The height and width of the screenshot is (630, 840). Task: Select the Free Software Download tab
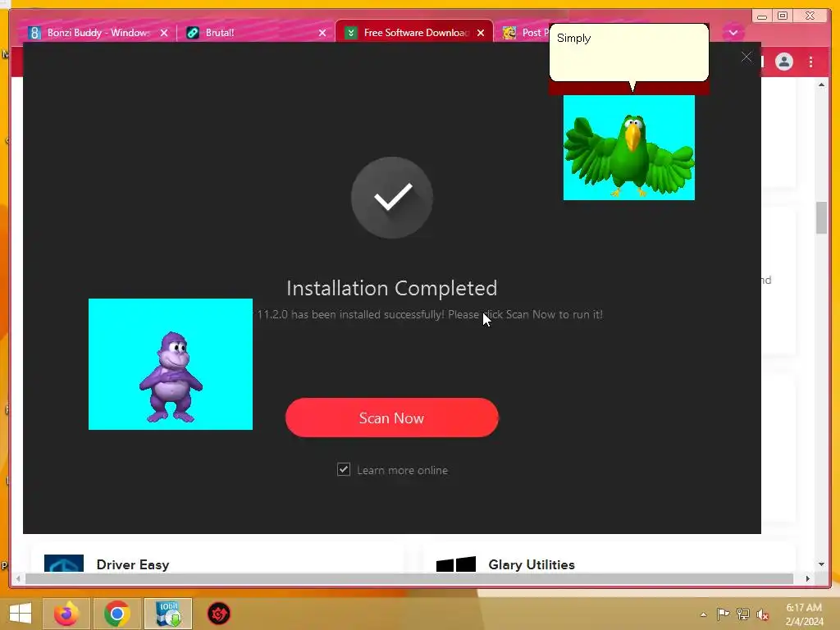[416, 33]
